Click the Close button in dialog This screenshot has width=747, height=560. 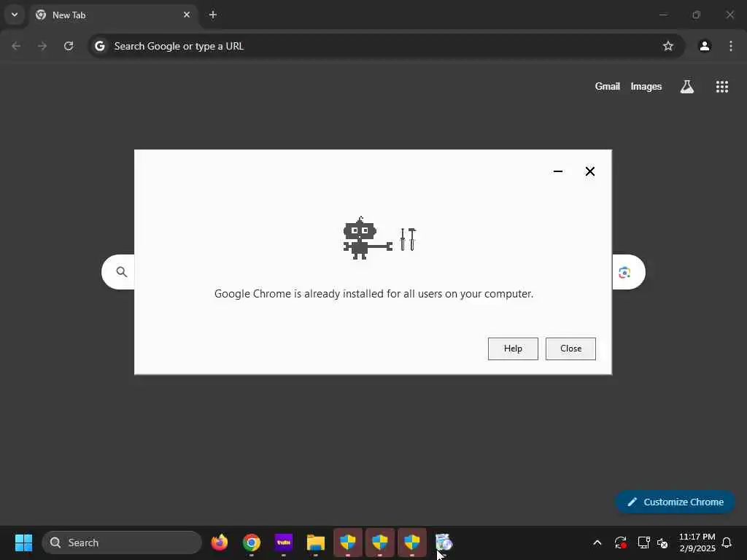point(570,349)
